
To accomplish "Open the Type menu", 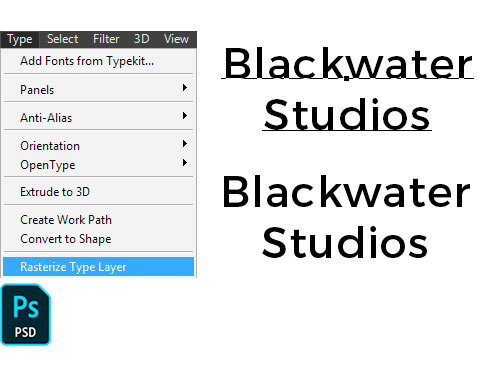I will [x=20, y=39].
